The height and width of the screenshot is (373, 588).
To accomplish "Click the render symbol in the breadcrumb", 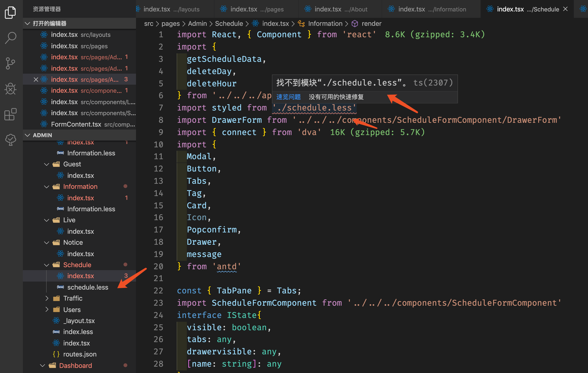I will point(371,23).
